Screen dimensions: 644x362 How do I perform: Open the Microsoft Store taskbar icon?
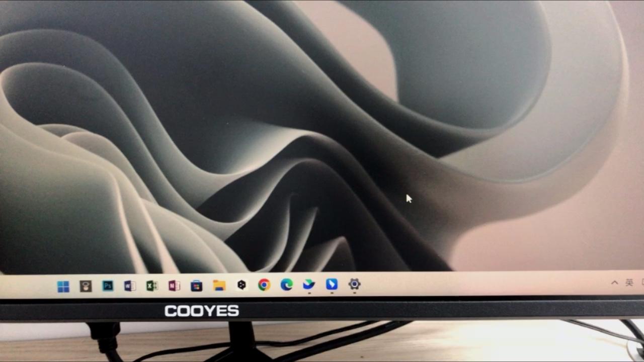pyautogui.click(x=196, y=286)
